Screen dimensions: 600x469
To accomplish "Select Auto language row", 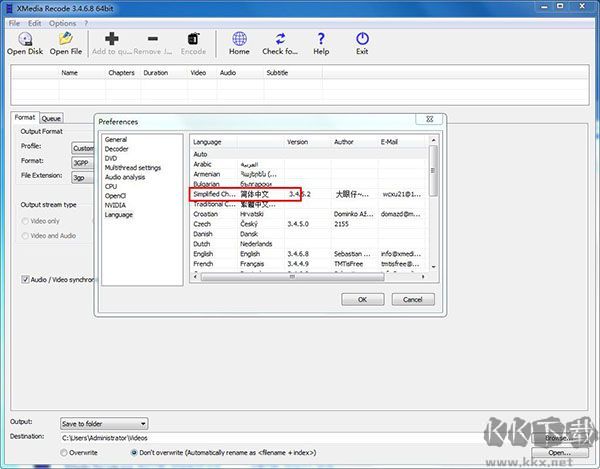I will click(309, 154).
